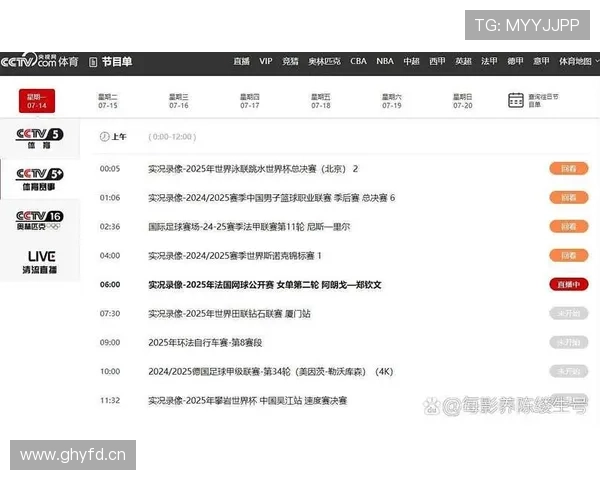Select the CCTV16 奥林匹克 channel logo
The image size is (600, 480).
pos(39,220)
